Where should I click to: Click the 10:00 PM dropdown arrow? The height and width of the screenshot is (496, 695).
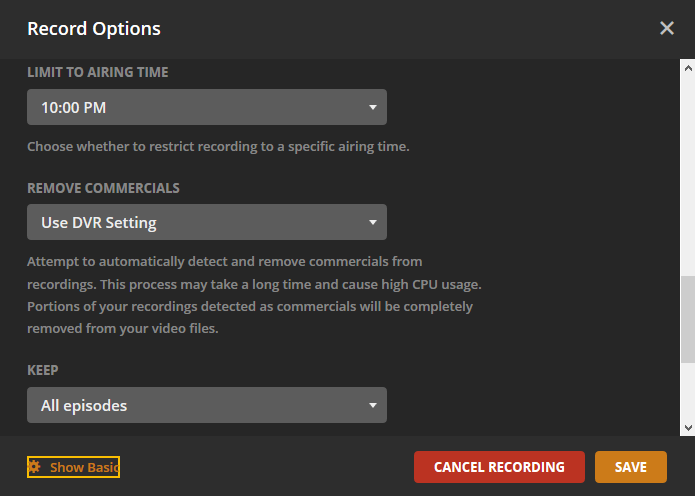[x=373, y=107]
